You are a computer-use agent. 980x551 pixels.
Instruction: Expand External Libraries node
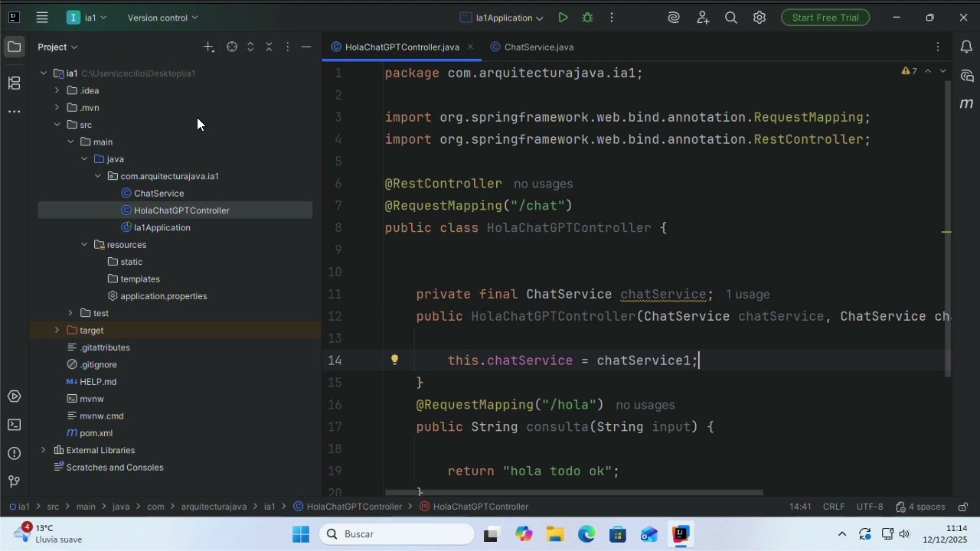click(43, 450)
